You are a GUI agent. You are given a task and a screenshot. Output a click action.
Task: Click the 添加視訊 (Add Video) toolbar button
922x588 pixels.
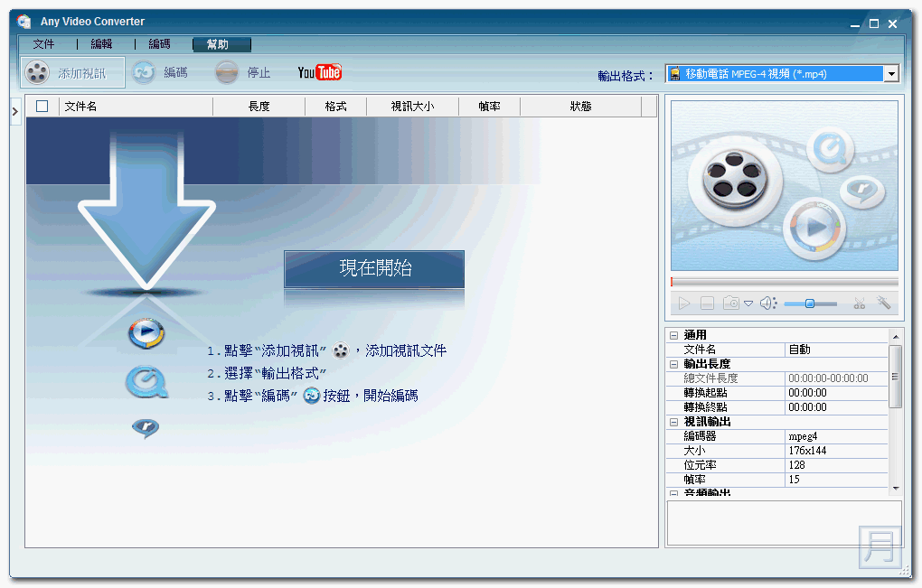pos(72,73)
